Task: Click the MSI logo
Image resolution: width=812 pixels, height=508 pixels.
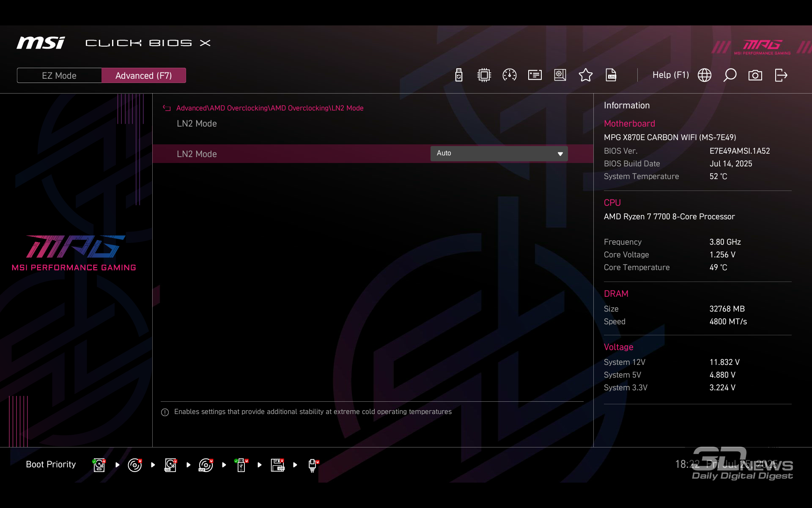Action: click(x=41, y=43)
